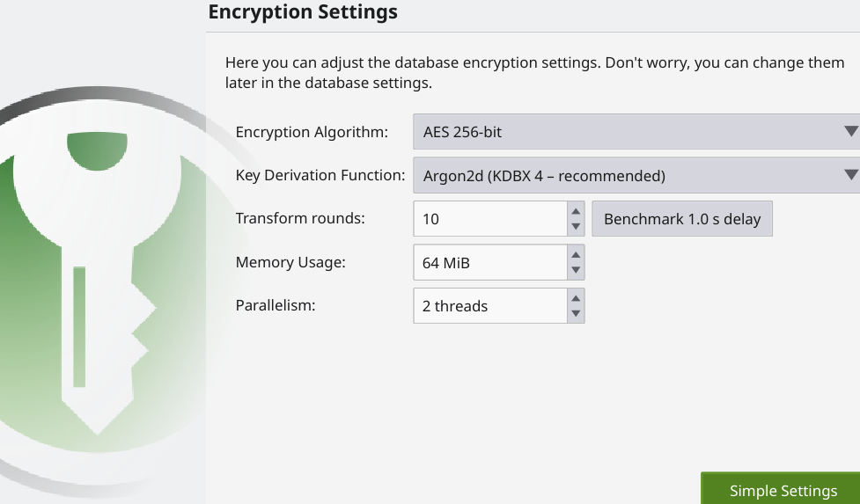Increase Parallelism threads with the up arrow
860x504 pixels.
tap(576, 298)
